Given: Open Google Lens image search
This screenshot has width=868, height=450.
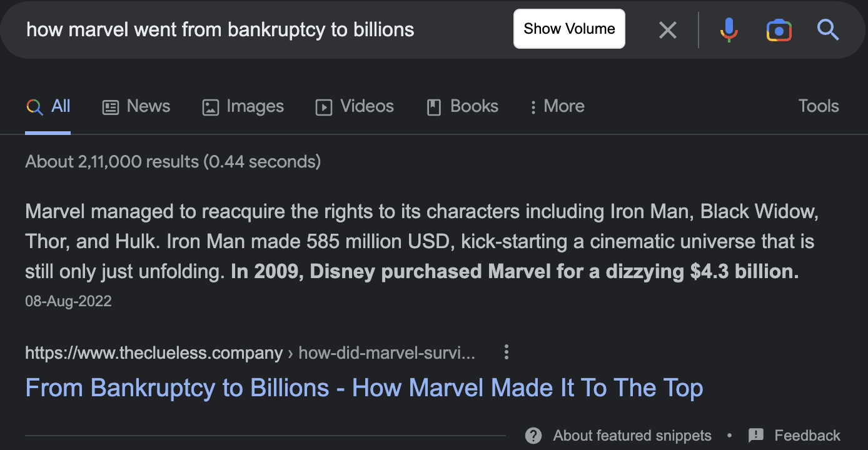Looking at the screenshot, I should [779, 29].
